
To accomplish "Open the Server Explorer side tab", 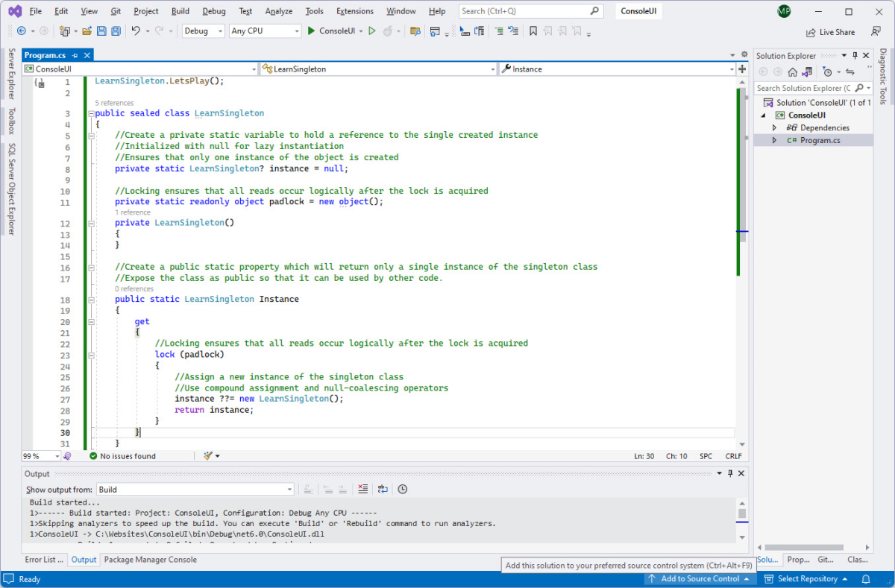I will tap(11, 74).
